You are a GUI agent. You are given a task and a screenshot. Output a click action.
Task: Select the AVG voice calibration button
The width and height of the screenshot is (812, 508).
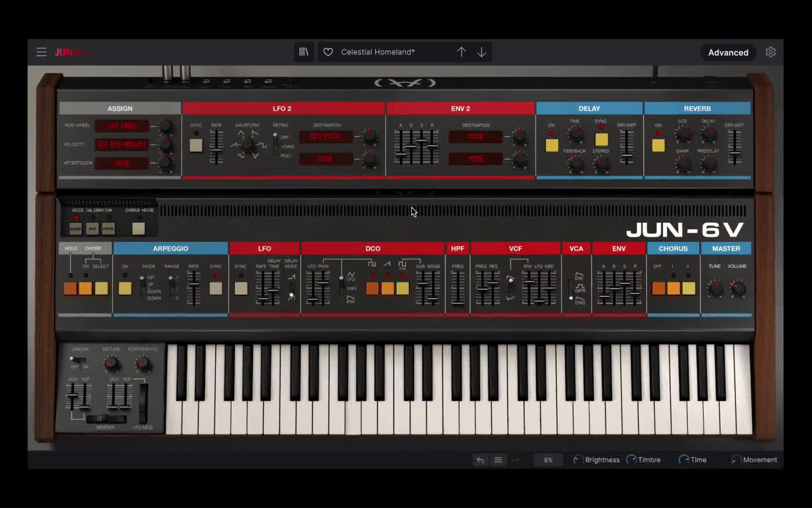(x=92, y=228)
